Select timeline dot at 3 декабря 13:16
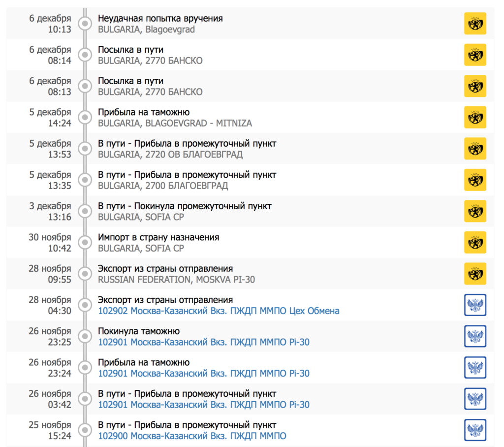The image size is (504, 447). pos(85,211)
